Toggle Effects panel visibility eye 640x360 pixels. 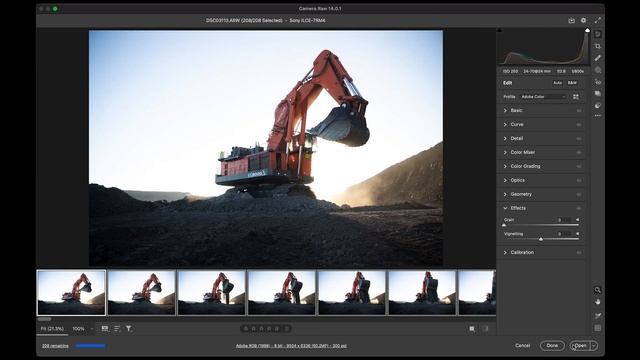579,208
